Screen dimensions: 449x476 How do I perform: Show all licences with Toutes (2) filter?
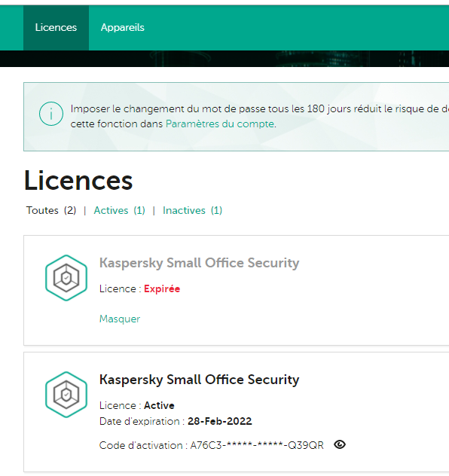click(x=51, y=210)
